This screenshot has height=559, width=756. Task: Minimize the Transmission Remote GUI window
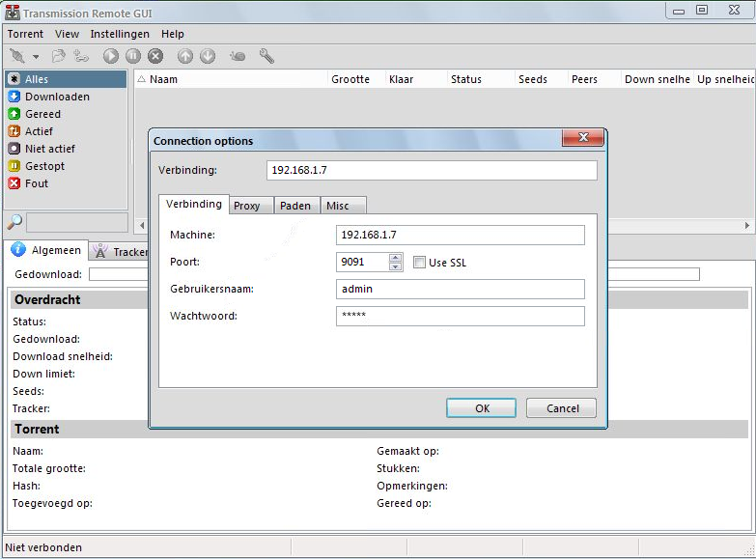tap(679, 11)
